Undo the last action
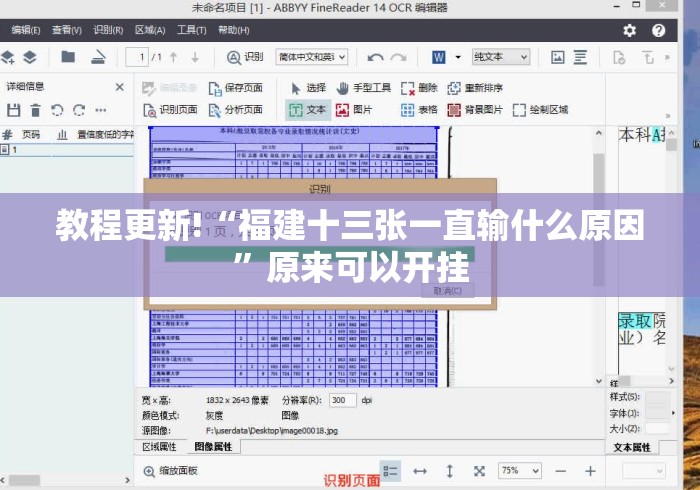This screenshot has width=700, height=490. click(375, 57)
